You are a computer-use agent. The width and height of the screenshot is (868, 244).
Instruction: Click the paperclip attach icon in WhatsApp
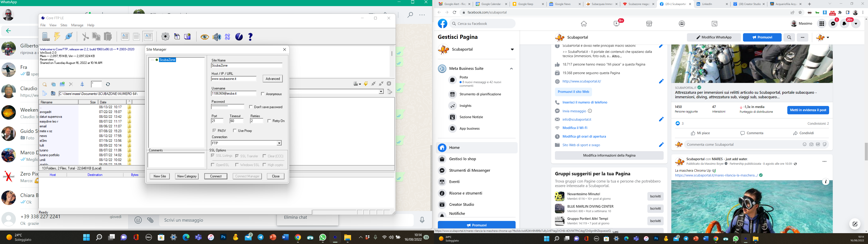pyautogui.click(x=151, y=220)
